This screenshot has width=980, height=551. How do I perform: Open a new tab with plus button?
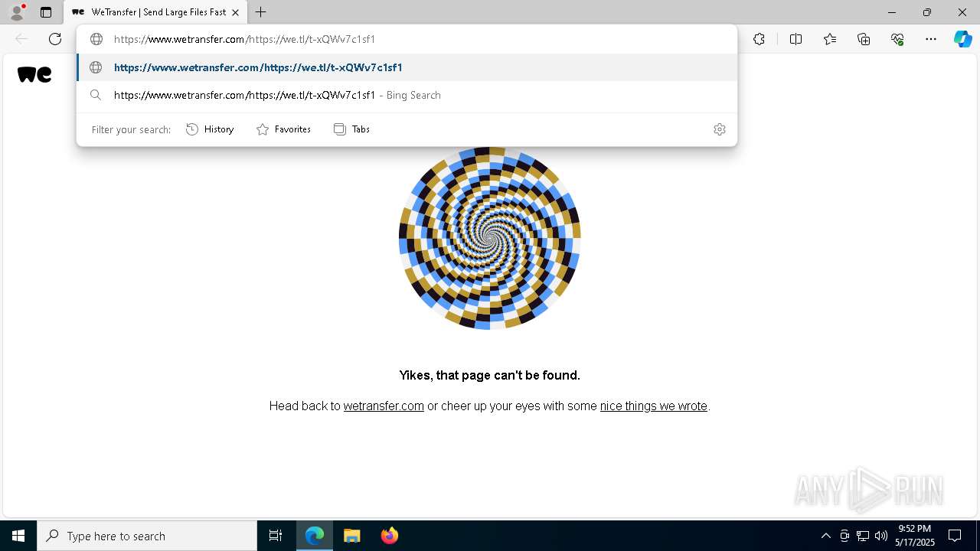click(261, 12)
